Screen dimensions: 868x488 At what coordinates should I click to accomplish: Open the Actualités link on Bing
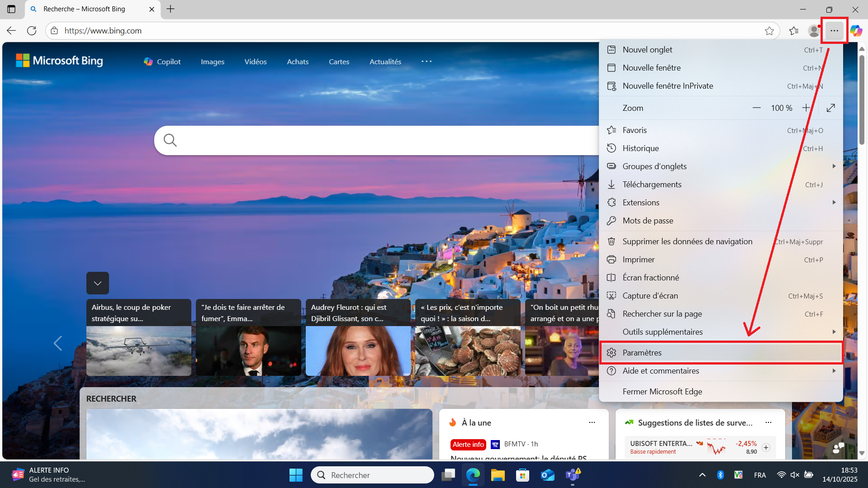coord(385,62)
